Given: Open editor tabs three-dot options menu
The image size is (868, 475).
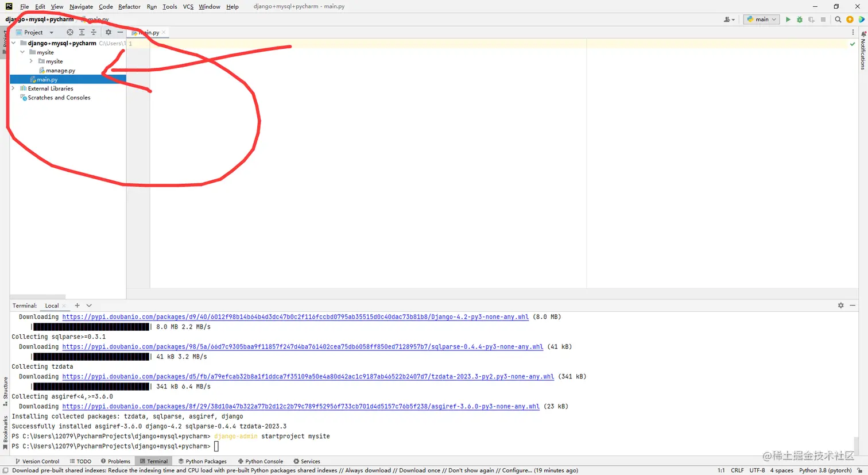Looking at the screenshot, I should tap(853, 32).
